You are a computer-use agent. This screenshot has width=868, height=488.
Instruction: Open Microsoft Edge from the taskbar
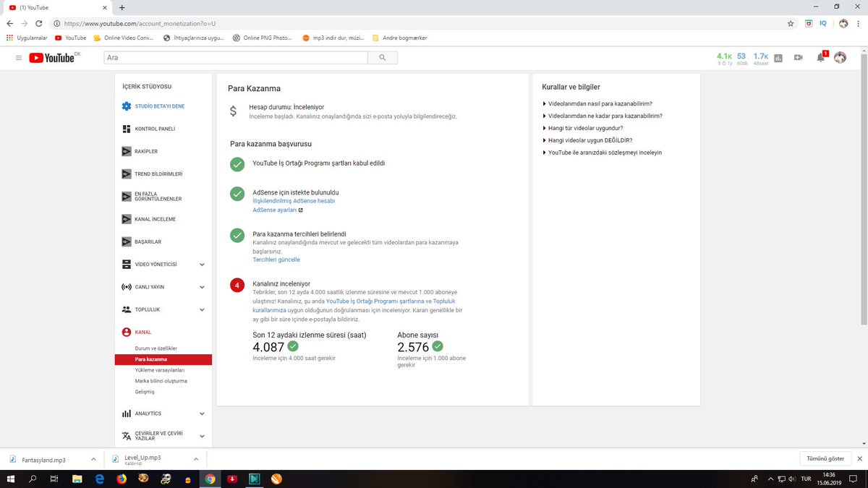(99, 479)
